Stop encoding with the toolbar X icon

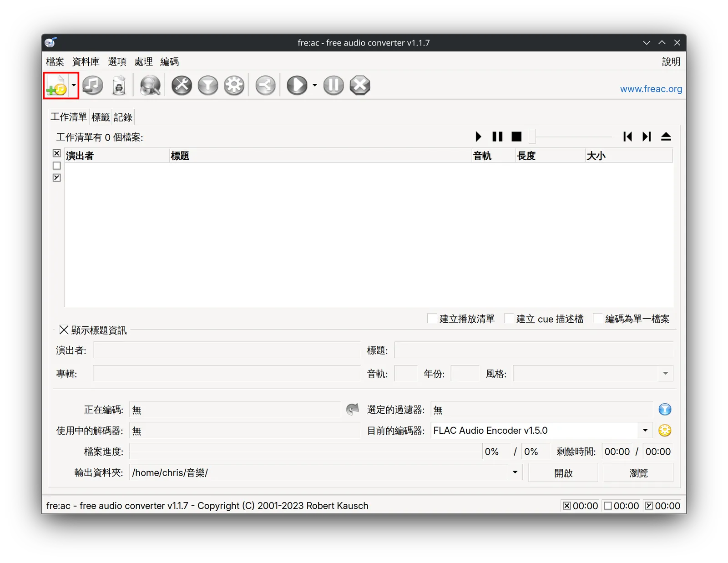click(x=360, y=86)
